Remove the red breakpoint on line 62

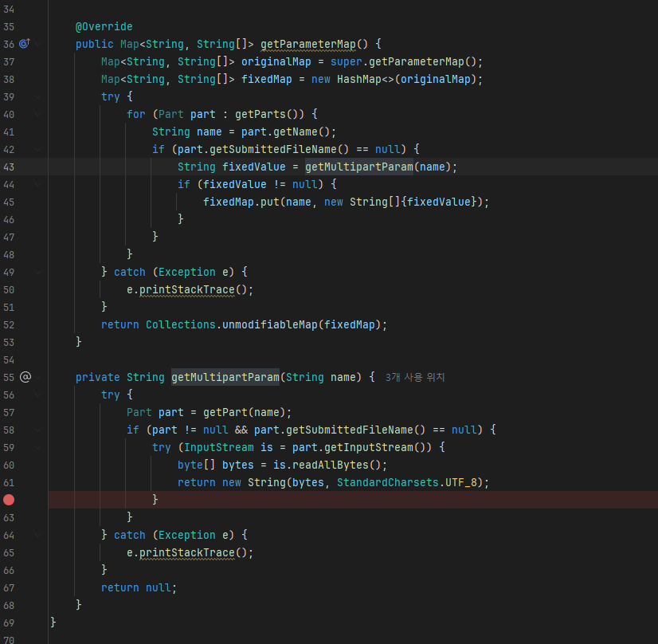point(9,500)
